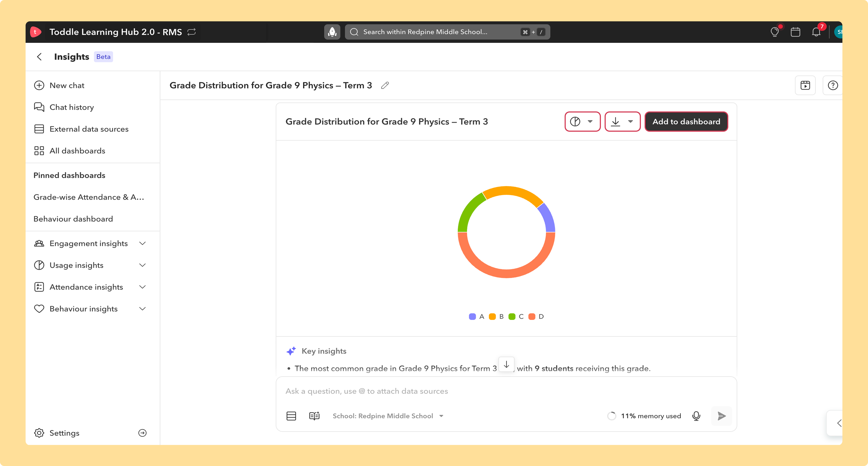868x466 pixels.
Task: Click the Toddle logo icon
Action: (x=35, y=32)
